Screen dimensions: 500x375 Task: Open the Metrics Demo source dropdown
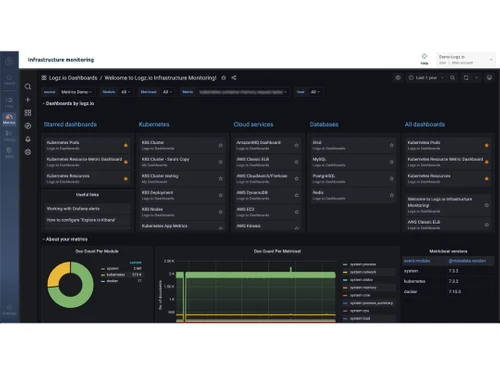[x=76, y=92]
